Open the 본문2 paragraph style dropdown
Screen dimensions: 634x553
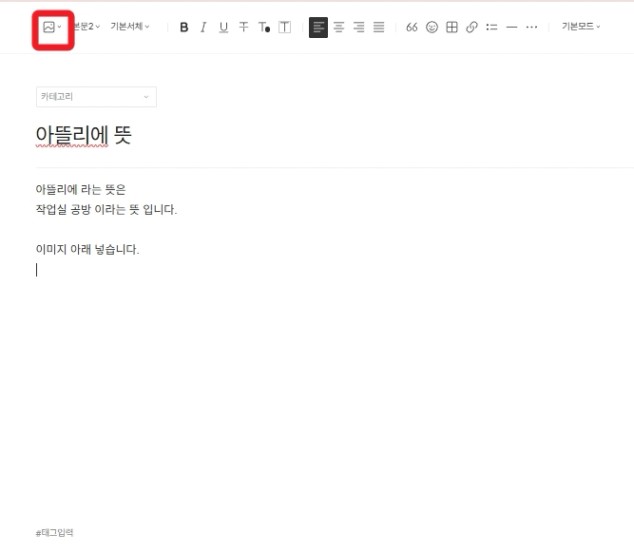(87, 27)
